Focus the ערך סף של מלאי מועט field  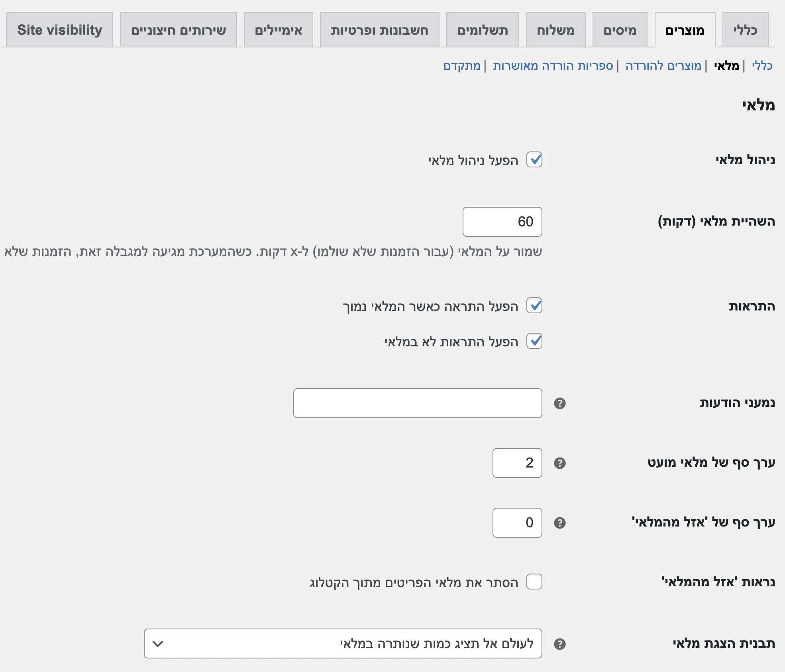pyautogui.click(x=517, y=463)
